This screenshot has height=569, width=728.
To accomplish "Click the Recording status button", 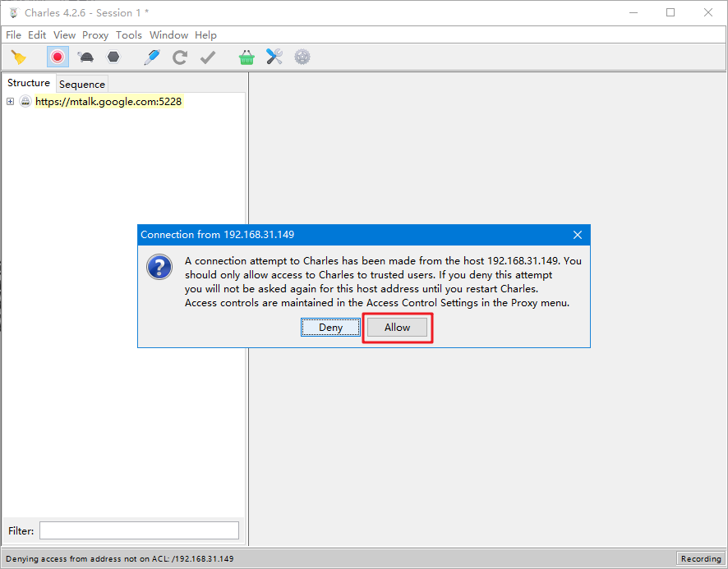I will 701,558.
